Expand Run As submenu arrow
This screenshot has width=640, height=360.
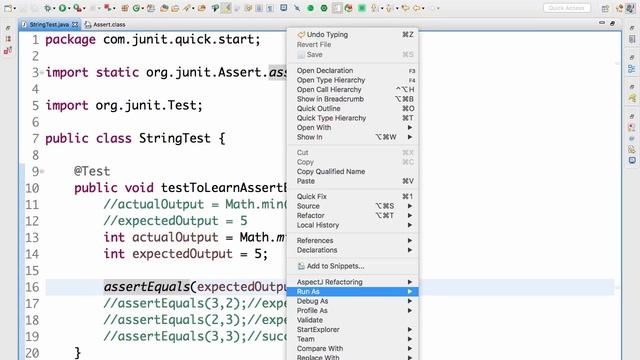point(409,291)
